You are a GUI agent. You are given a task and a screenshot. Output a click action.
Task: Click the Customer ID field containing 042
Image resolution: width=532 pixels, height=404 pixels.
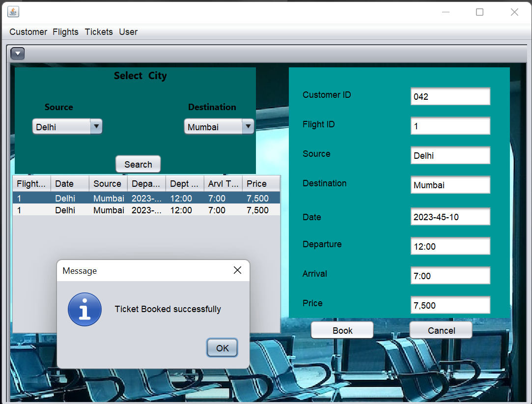tap(450, 96)
